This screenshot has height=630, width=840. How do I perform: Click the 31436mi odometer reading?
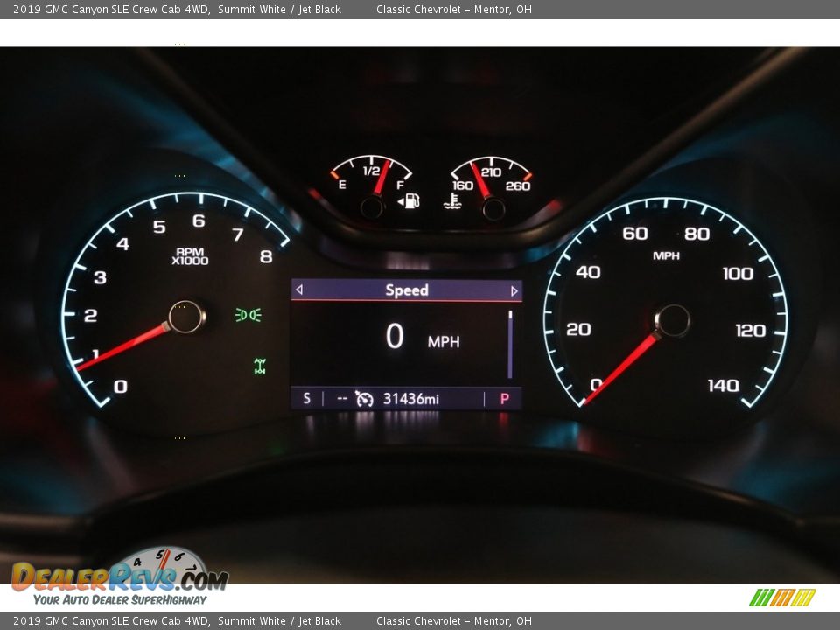(x=411, y=399)
